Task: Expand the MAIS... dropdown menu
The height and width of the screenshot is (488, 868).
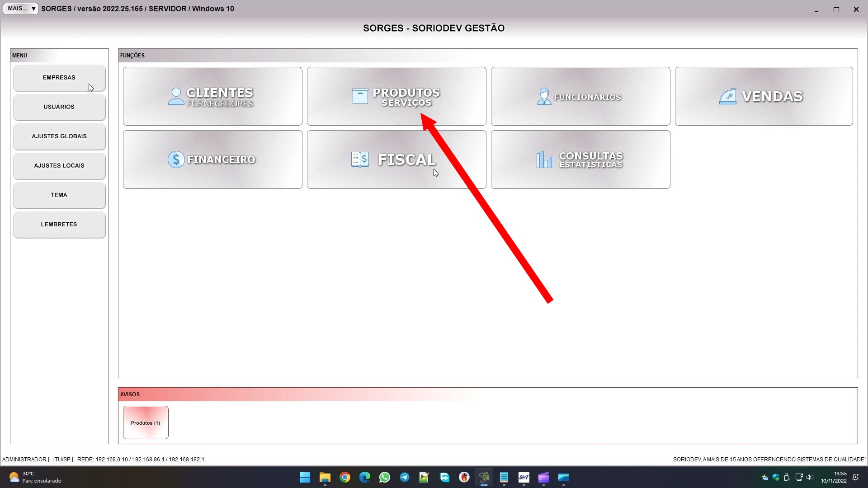Action: 21,9
